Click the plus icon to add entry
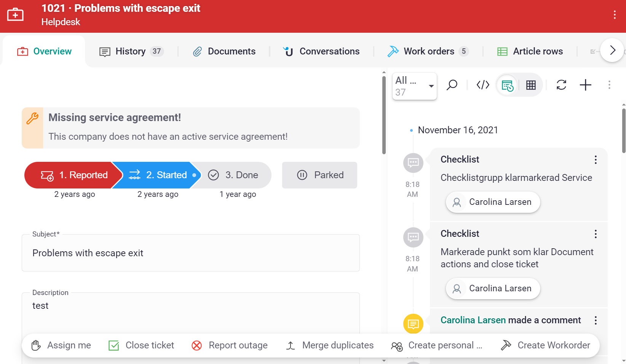This screenshot has height=364, width=626. 585,85
